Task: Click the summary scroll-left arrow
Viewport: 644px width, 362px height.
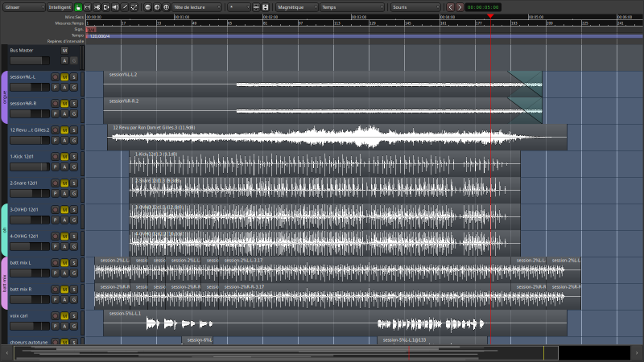Action: click(6, 353)
